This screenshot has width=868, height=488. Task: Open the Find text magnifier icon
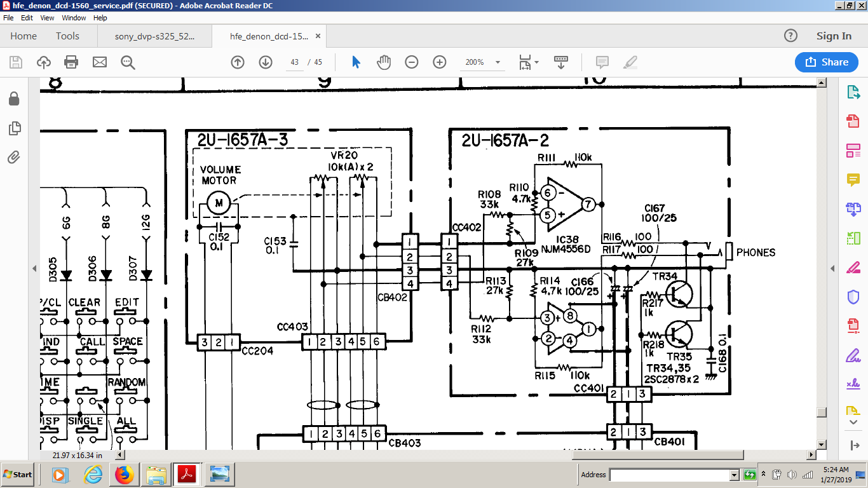pyautogui.click(x=128, y=62)
